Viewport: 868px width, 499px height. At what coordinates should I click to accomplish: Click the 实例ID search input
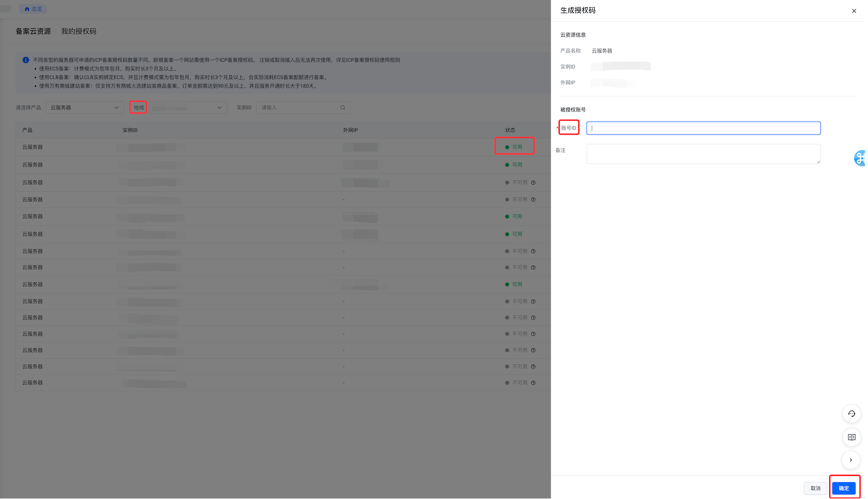point(303,108)
